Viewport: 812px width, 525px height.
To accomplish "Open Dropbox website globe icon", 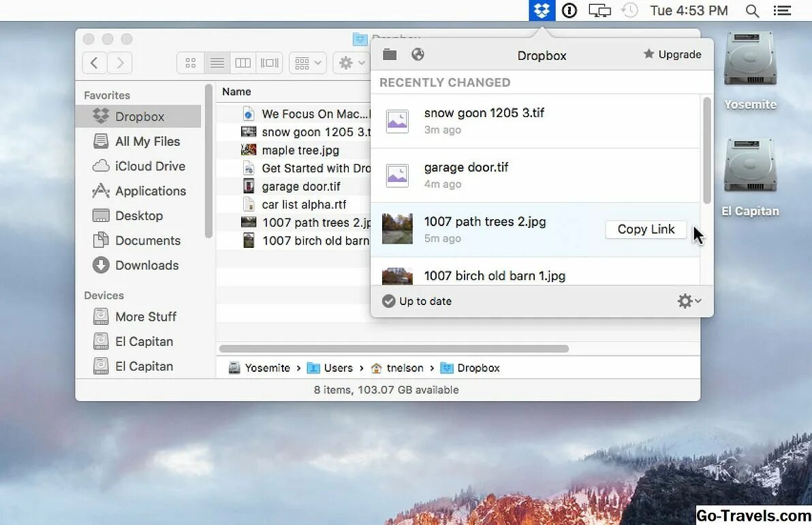I will point(418,54).
